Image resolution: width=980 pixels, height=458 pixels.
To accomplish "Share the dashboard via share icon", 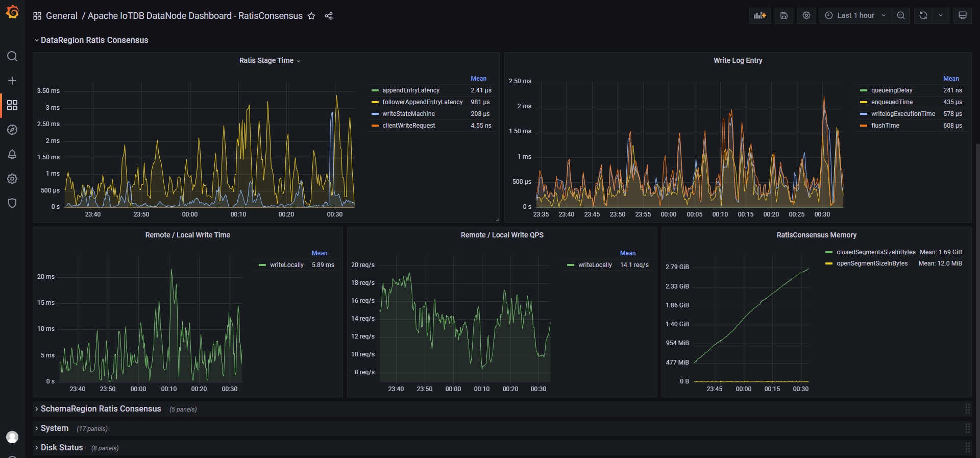I will pyautogui.click(x=329, y=16).
